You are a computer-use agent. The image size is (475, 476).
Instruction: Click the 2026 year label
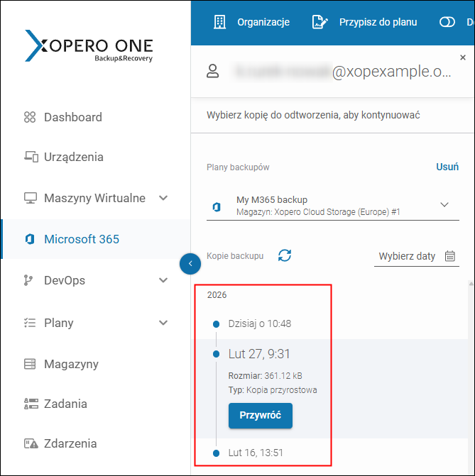(x=217, y=295)
